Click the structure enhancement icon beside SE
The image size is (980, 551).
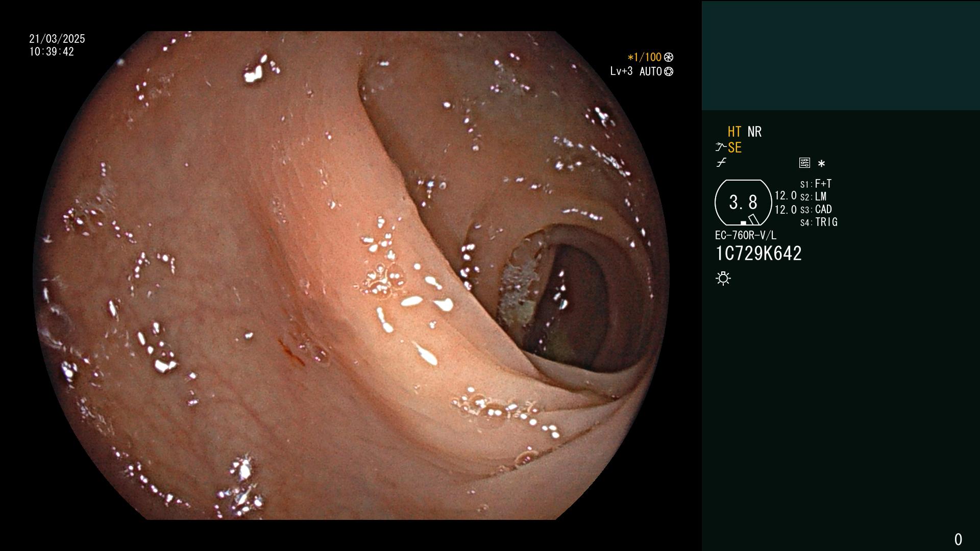tap(721, 147)
